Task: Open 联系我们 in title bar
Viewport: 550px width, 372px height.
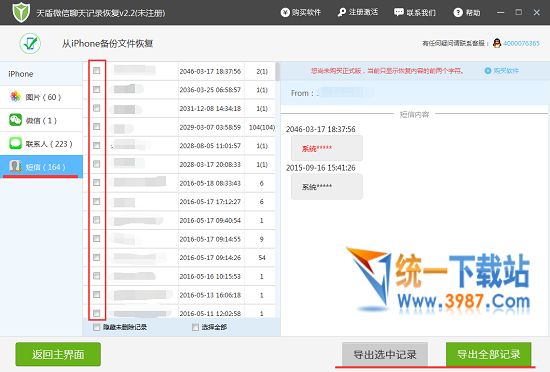Action: tap(415, 13)
